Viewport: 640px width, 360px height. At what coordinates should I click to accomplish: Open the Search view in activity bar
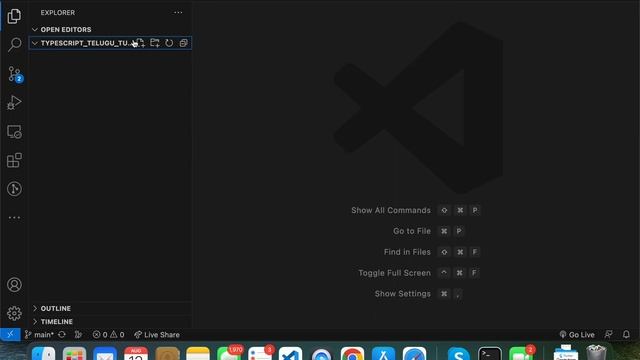[14, 44]
